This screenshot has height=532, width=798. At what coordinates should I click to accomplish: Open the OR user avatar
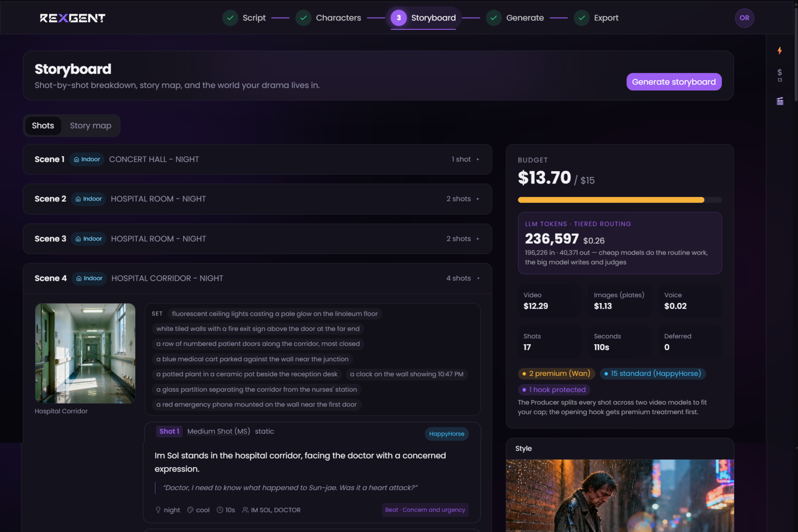click(x=744, y=18)
